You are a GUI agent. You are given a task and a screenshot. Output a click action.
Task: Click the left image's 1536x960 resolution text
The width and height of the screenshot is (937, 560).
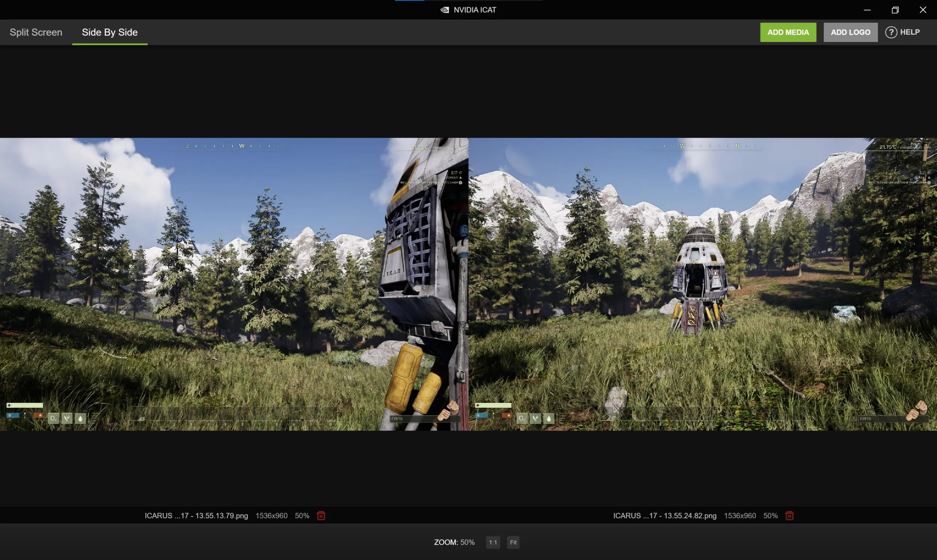tap(272, 515)
